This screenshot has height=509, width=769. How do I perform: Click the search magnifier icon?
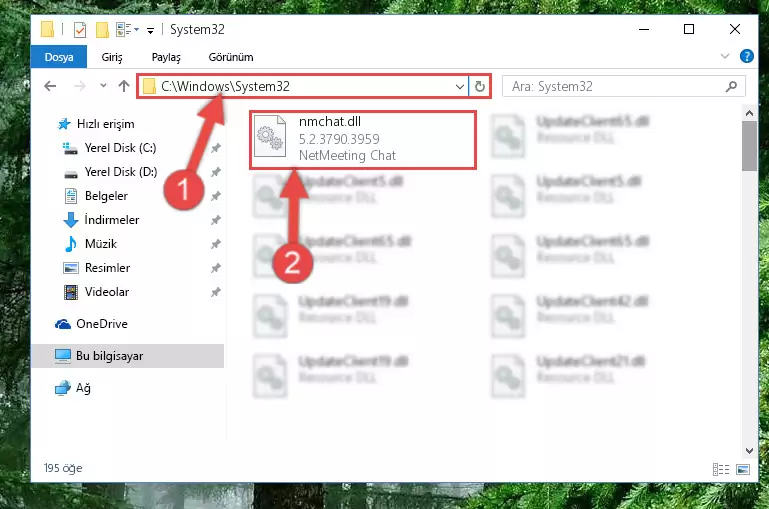(x=731, y=87)
